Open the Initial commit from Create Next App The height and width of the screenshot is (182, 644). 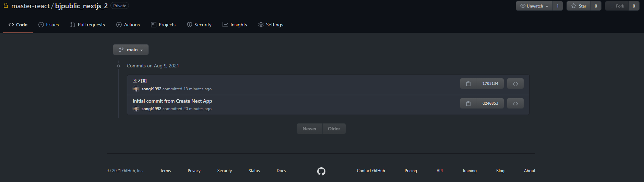(x=172, y=101)
